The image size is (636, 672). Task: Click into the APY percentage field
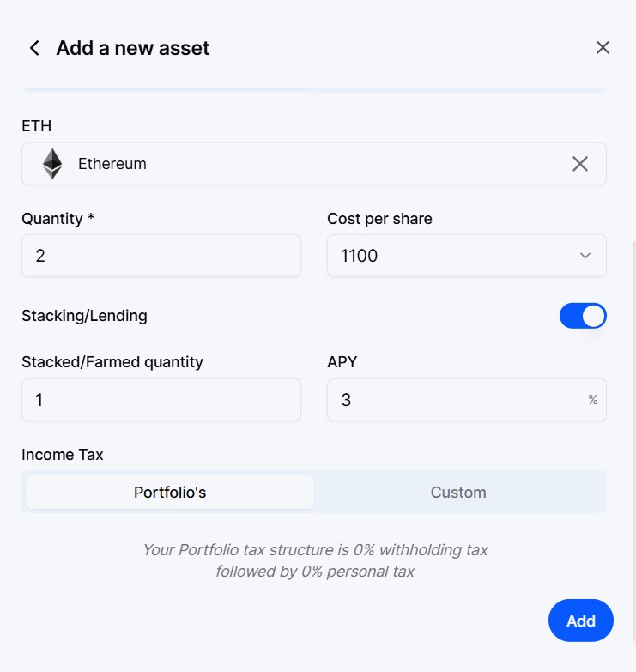pyautogui.click(x=466, y=400)
